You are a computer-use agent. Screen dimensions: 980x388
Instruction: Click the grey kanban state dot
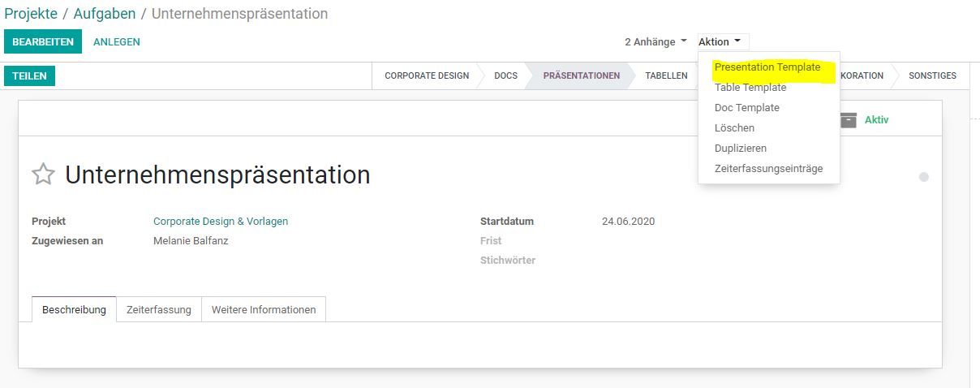click(x=923, y=177)
